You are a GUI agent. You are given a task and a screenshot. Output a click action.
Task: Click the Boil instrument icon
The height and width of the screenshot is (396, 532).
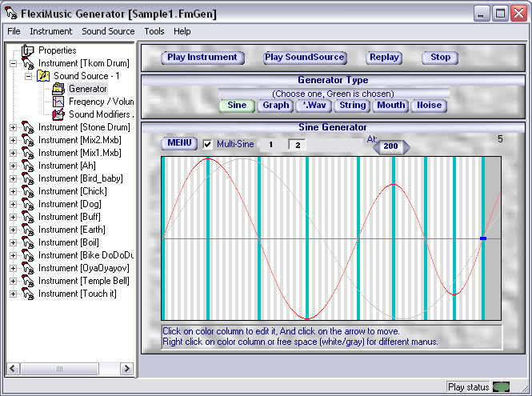(28, 242)
